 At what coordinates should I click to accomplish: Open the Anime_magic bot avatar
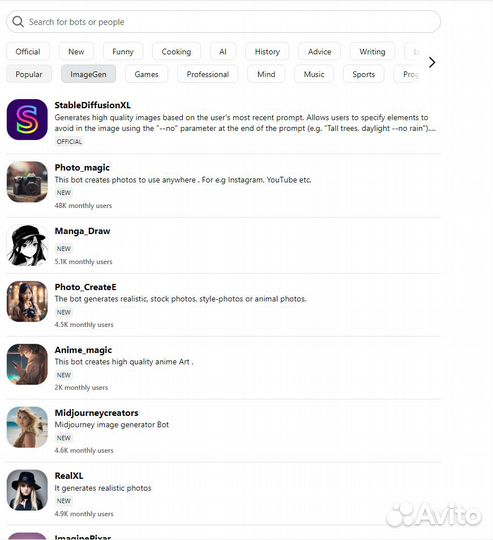(27, 364)
